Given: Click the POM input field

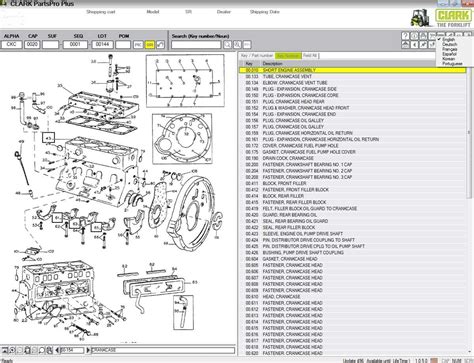Looking at the screenshot, I should coord(123,44).
